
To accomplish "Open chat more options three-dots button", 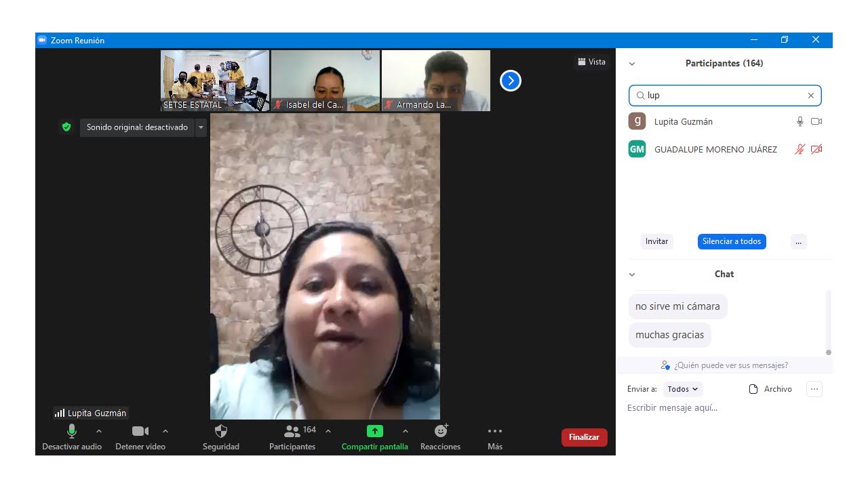I will pos(814,389).
